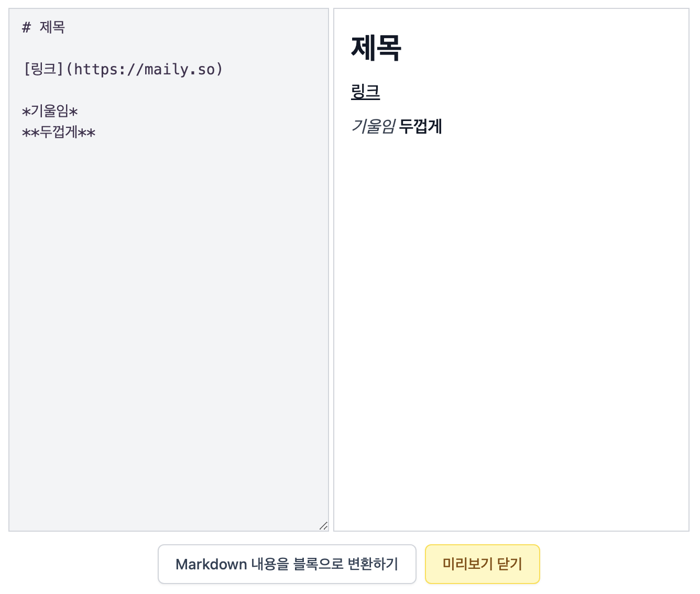
Task: Select the bold 두껍게 text in the preview
Action: click(x=421, y=126)
